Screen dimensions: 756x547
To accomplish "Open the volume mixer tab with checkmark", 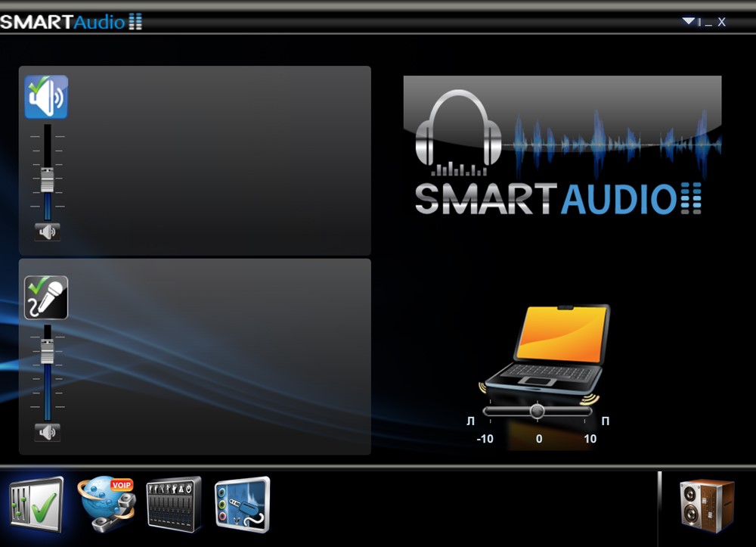I will tap(36, 505).
